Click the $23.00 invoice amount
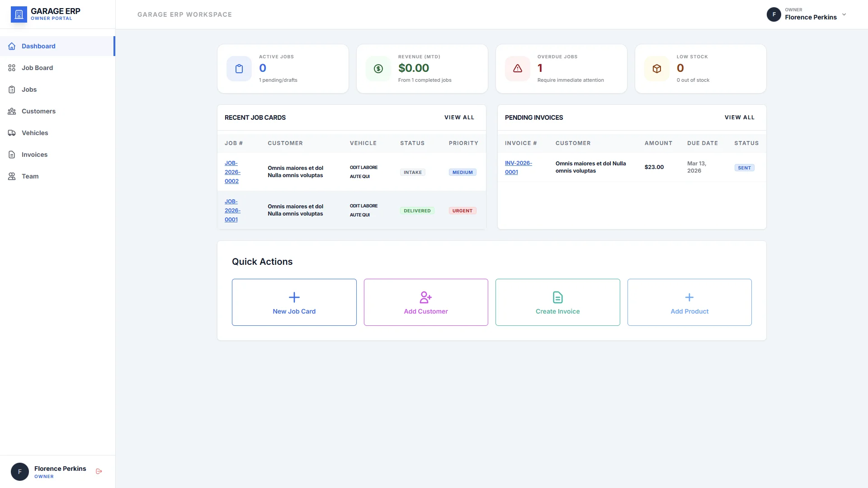 pyautogui.click(x=654, y=167)
